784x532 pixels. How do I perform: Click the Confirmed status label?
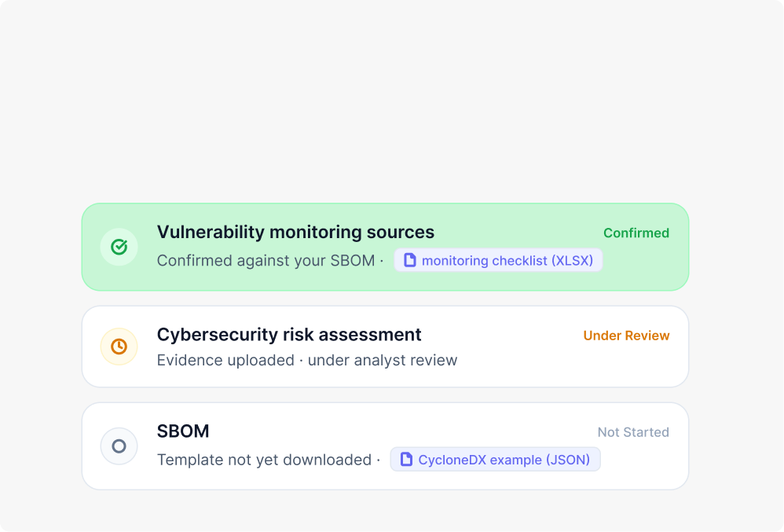point(636,233)
